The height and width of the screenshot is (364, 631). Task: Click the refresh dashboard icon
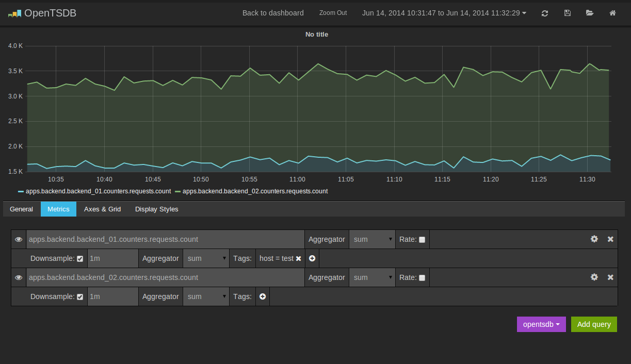[x=545, y=13]
